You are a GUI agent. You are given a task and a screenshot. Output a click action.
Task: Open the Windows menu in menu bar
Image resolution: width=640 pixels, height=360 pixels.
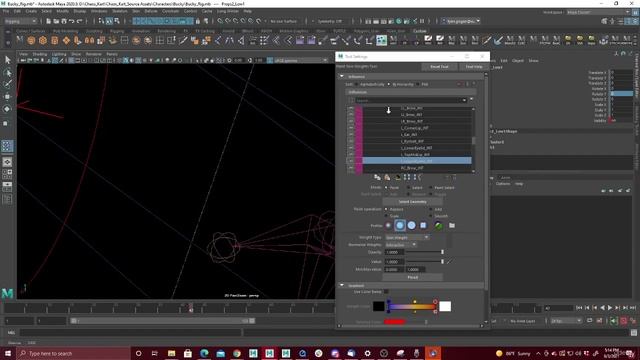[x=99, y=11]
